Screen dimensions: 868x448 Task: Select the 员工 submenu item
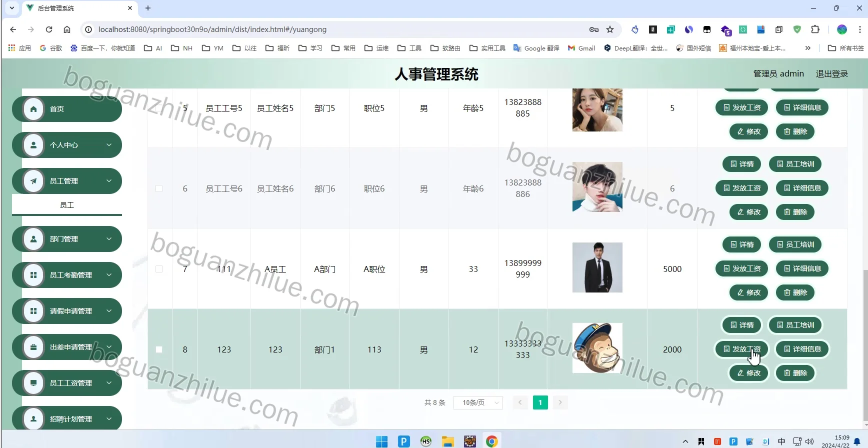coord(67,205)
